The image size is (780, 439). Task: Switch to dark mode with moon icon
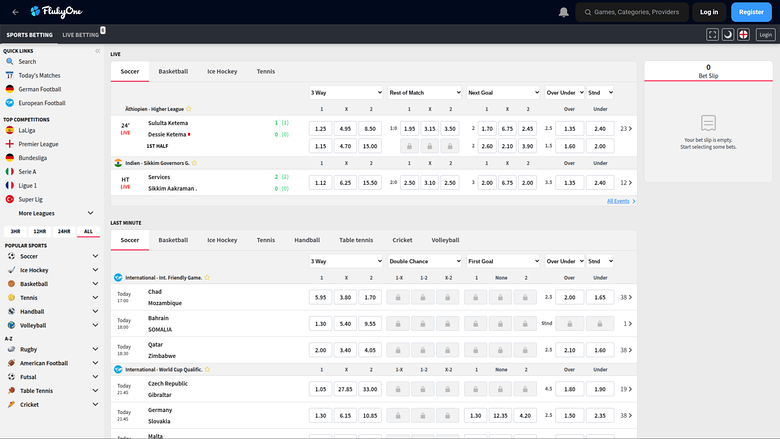pyautogui.click(x=728, y=34)
